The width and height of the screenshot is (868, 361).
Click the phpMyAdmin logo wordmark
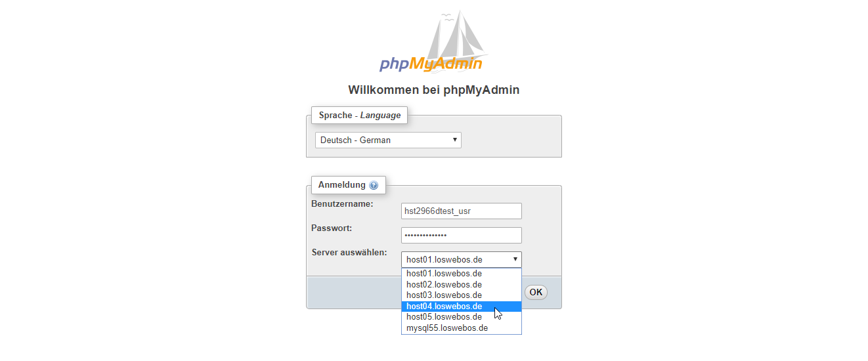[x=431, y=64]
